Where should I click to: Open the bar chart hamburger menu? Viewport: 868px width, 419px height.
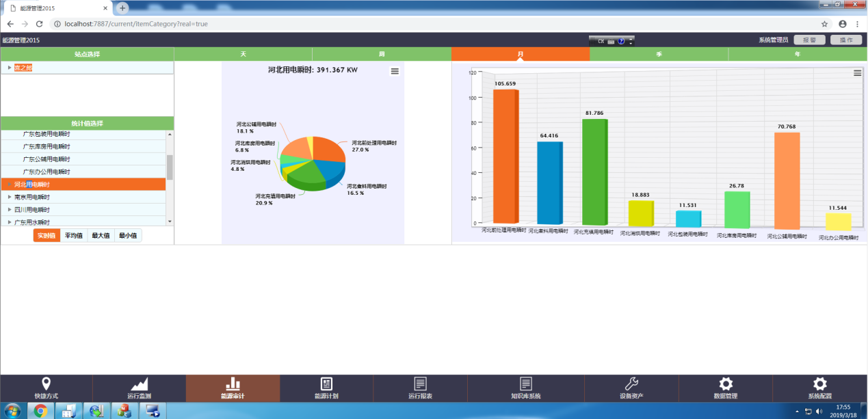pos(857,73)
